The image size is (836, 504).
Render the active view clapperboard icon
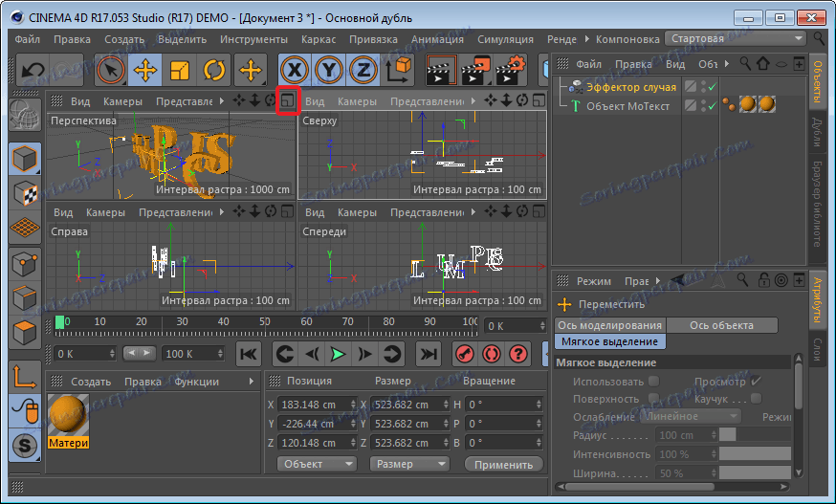(440, 70)
